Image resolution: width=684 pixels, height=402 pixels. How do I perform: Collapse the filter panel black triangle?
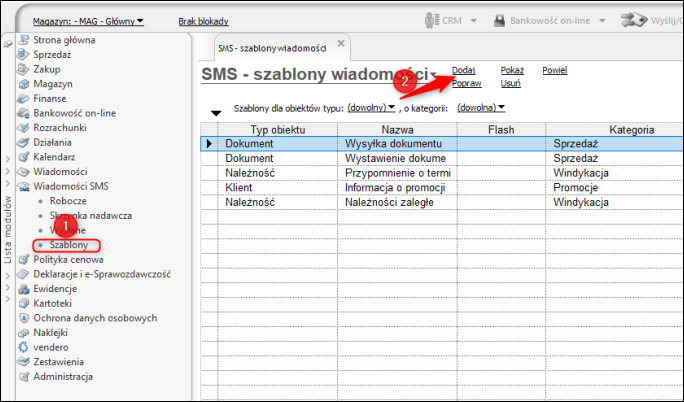pos(216,113)
